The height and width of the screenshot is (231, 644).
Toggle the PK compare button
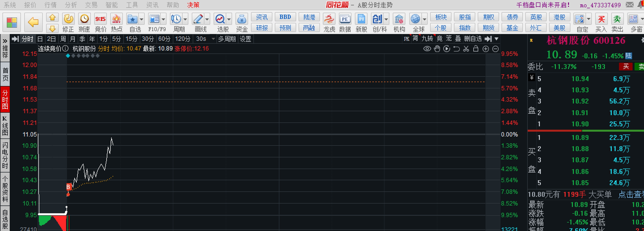[407, 39]
